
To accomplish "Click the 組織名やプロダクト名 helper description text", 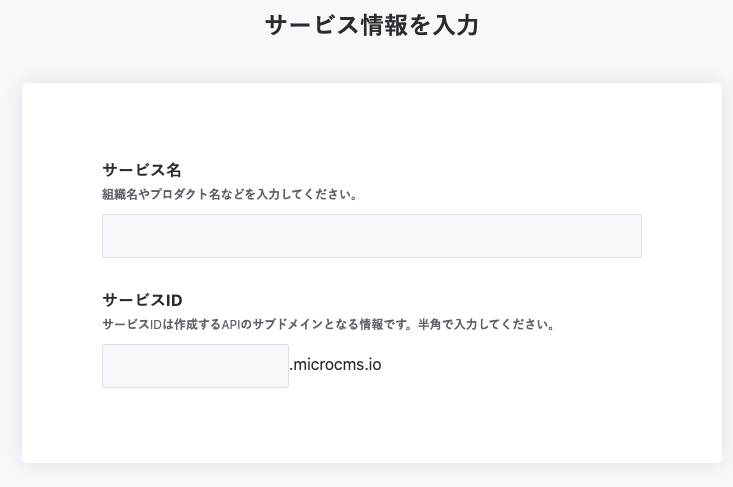I will 230,194.
